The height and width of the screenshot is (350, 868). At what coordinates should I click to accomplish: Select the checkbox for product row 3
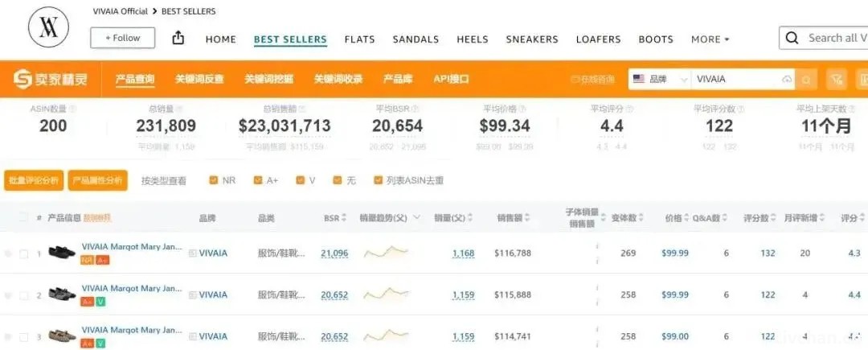pyautogui.click(x=24, y=337)
